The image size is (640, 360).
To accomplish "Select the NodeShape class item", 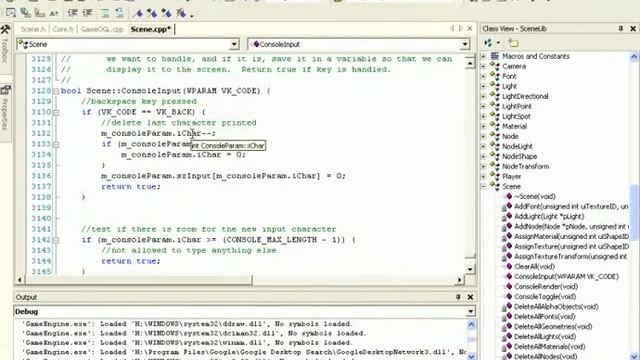I will click(519, 156).
